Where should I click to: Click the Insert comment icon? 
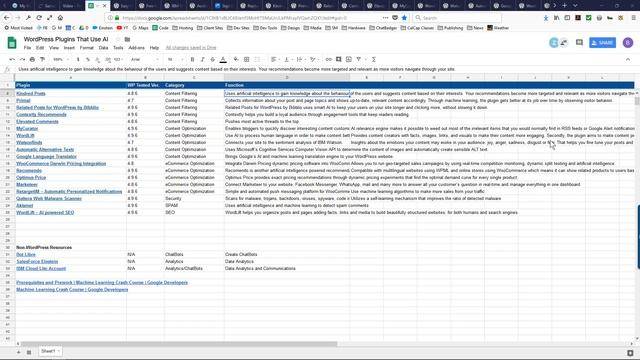point(339,60)
